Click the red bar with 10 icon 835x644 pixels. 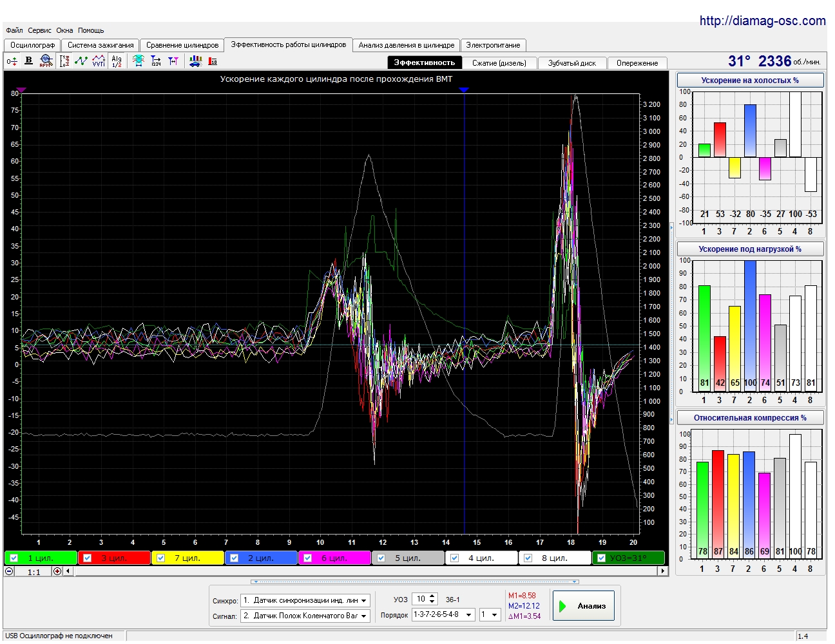(213, 61)
